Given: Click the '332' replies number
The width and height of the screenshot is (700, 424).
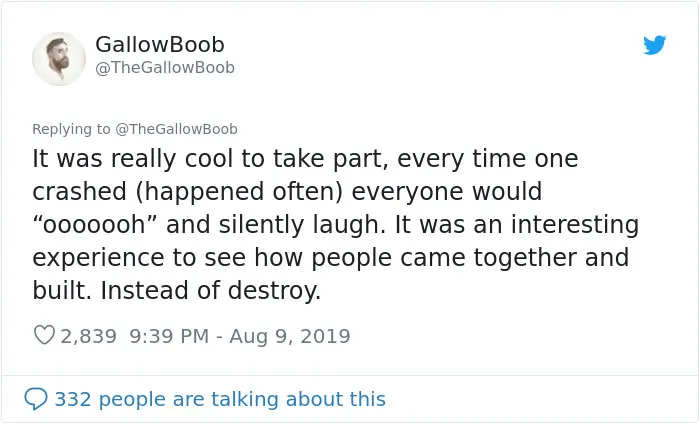Looking at the screenshot, I should point(73,399).
